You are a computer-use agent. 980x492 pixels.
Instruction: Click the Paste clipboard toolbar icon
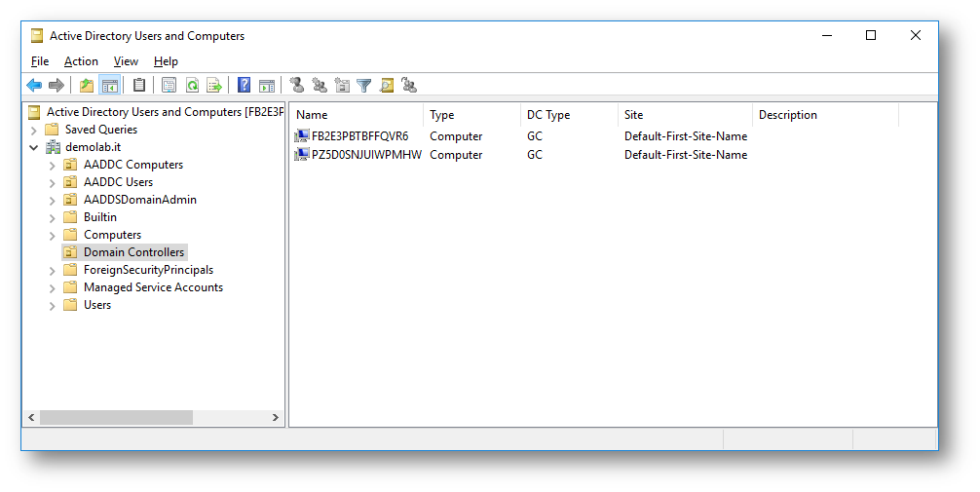tap(139, 85)
